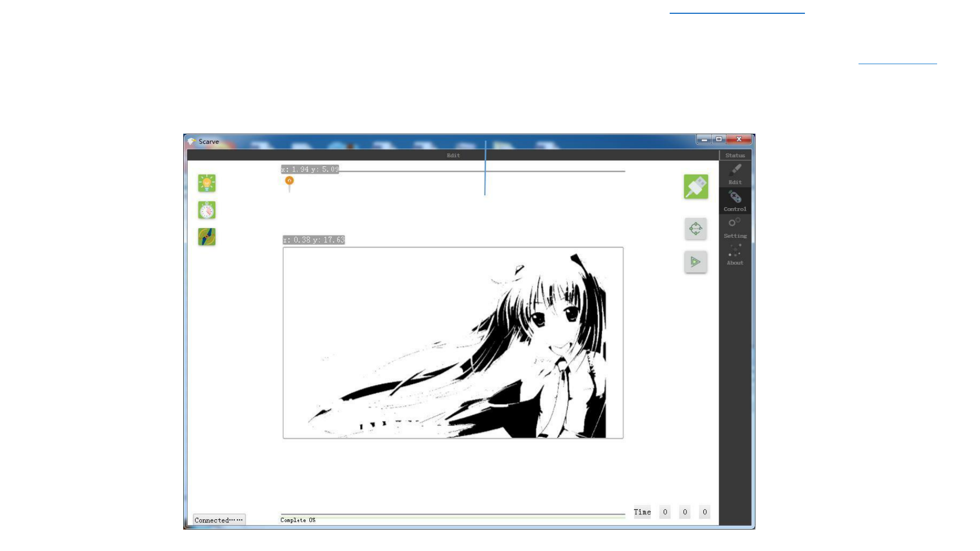Click the green USB connect icon

pos(696,187)
